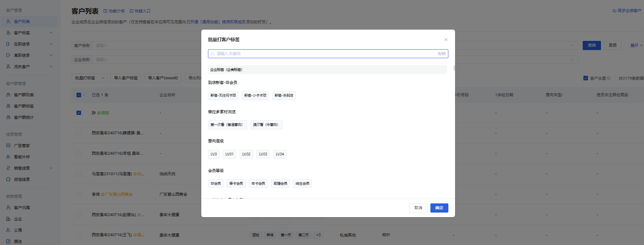This screenshot has width=644, height=245.
Task: Select the 年卡会员 tag
Action: click(x=258, y=184)
